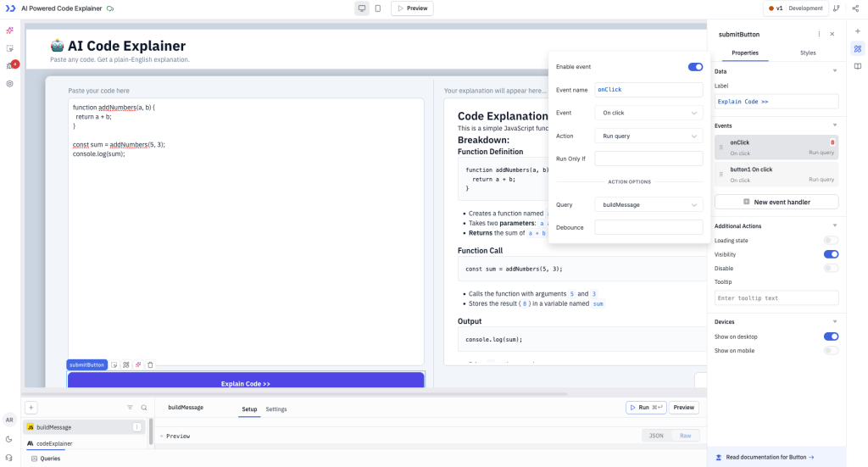Collapse the Events section
Viewport: 868px width, 467px height.
[x=835, y=125]
